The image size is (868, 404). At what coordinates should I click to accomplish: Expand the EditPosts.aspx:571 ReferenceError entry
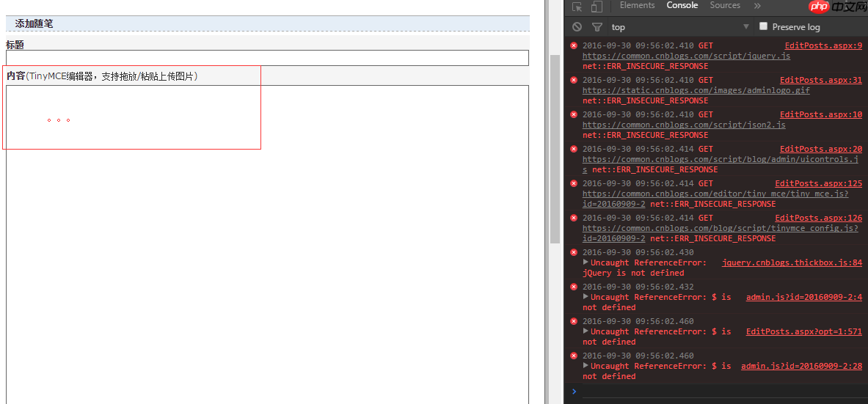click(x=586, y=331)
